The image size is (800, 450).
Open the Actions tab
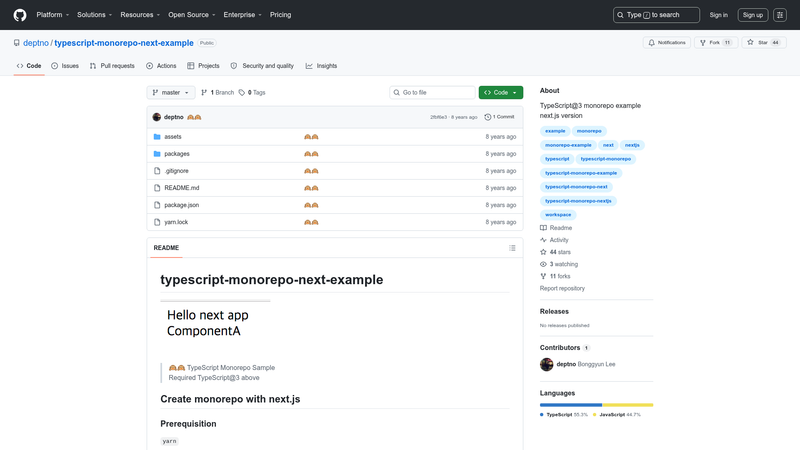click(161, 66)
